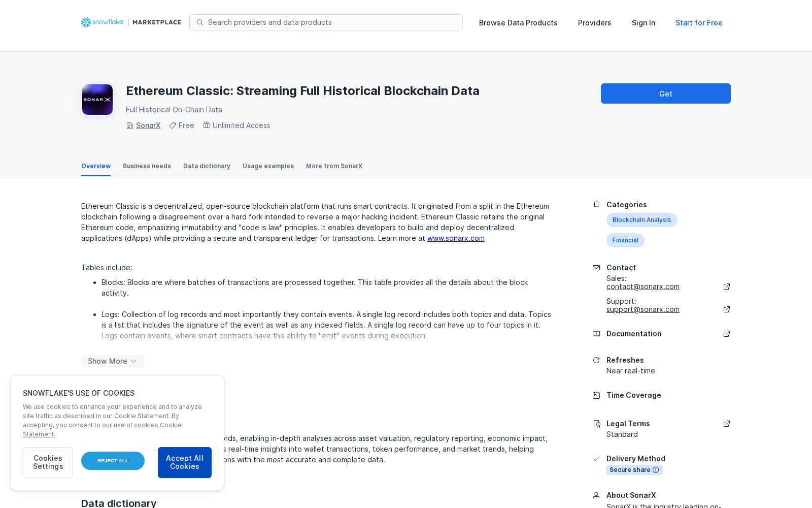Screen dimensions: 812x508
Task: Focus the search providers and data products field
Action: click(326, 22)
